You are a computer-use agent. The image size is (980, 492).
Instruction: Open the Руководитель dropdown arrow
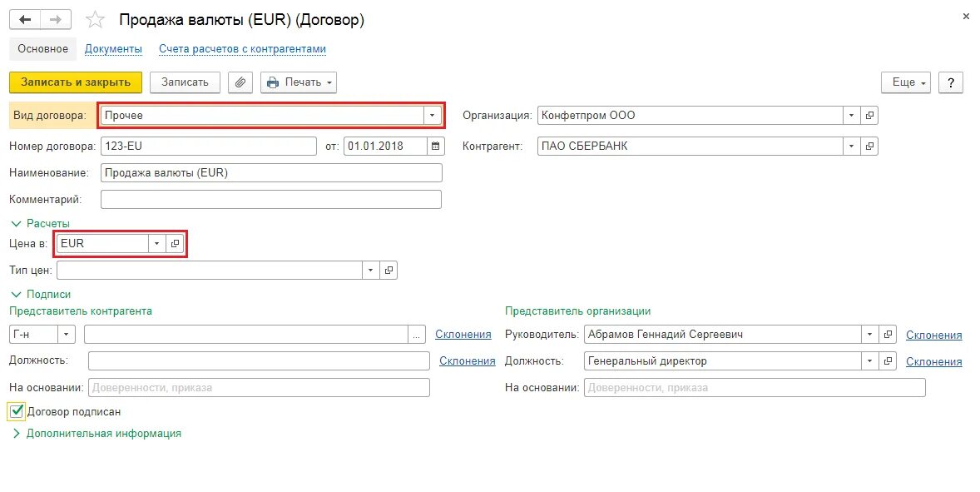869,335
